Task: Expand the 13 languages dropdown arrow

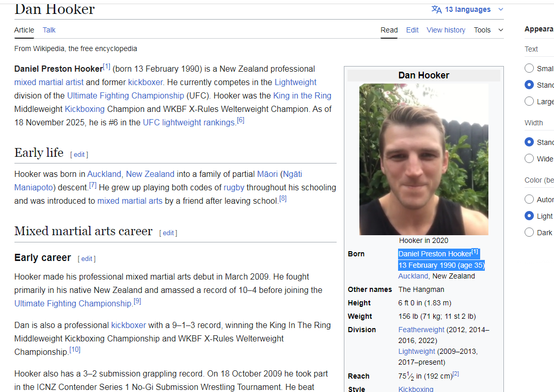Action: coord(501,9)
